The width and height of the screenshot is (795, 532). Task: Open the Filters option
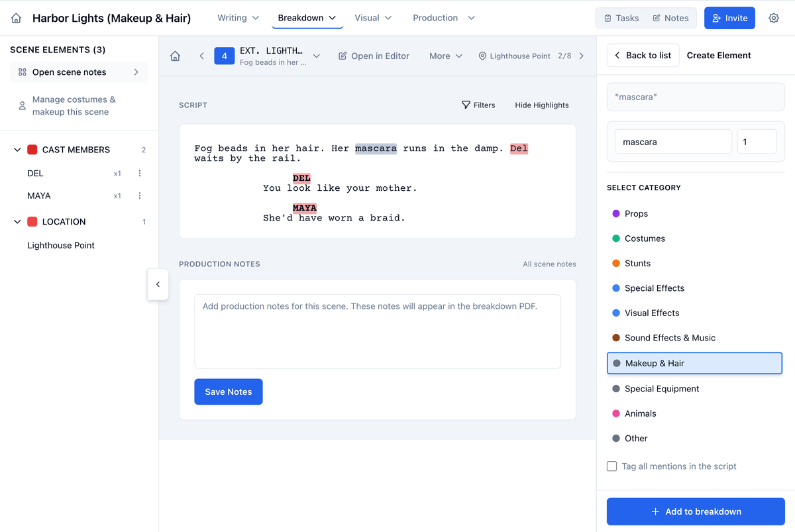pyautogui.click(x=478, y=105)
